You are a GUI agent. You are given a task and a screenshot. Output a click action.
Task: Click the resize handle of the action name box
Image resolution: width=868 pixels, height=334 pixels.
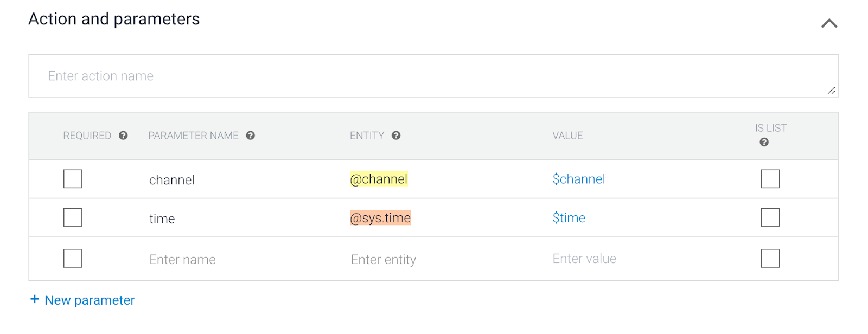tap(831, 91)
